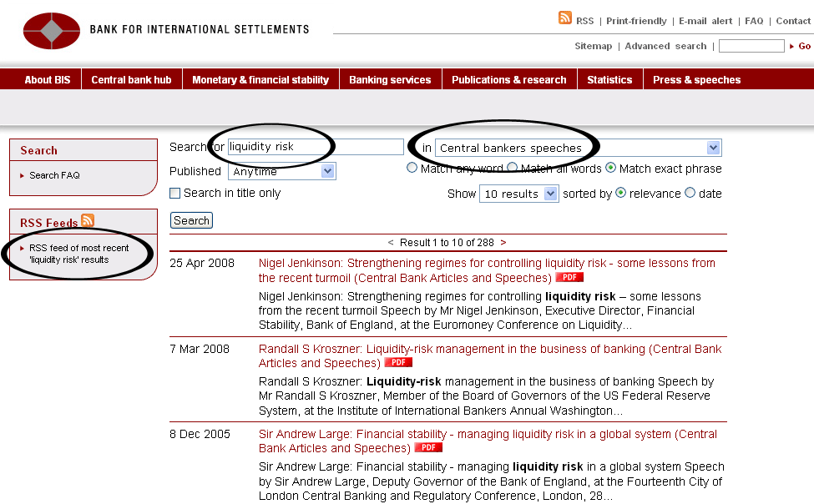
Task: Enable Search in title only checkbox
Action: coord(175,194)
